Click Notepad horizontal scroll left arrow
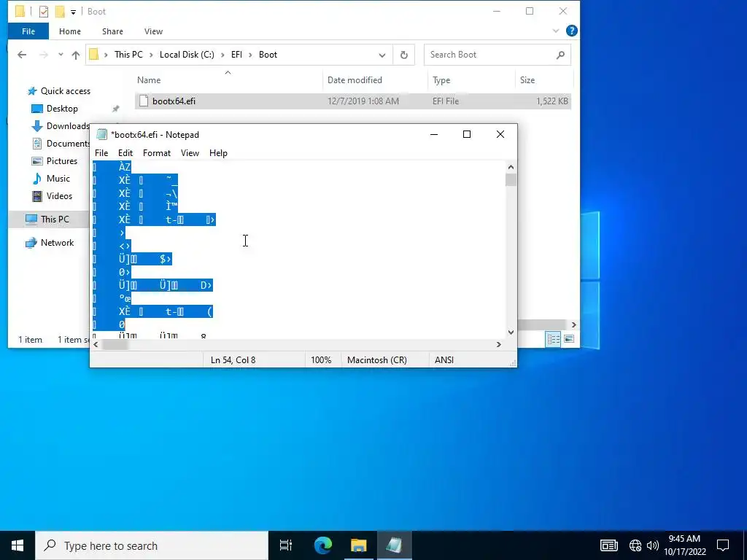747x560 pixels. (x=96, y=344)
